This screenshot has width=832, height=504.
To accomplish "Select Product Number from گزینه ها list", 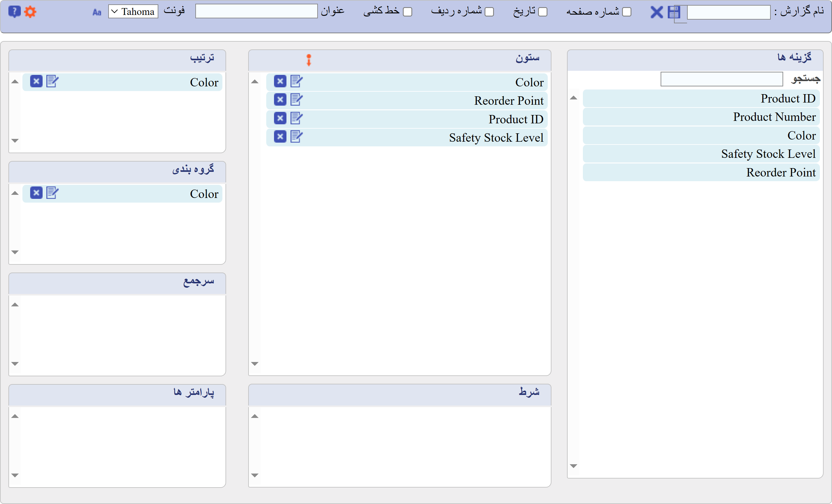I will [x=701, y=117].
